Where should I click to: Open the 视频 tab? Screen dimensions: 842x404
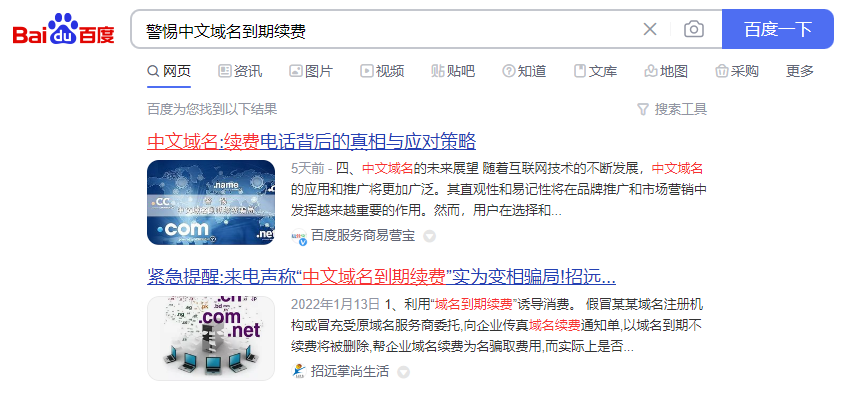(382, 71)
